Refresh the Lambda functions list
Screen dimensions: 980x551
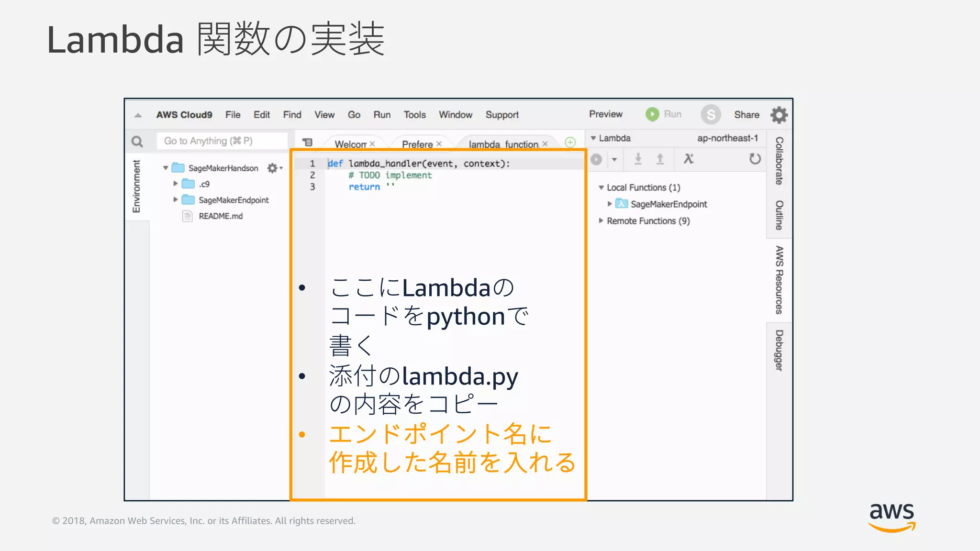point(755,159)
